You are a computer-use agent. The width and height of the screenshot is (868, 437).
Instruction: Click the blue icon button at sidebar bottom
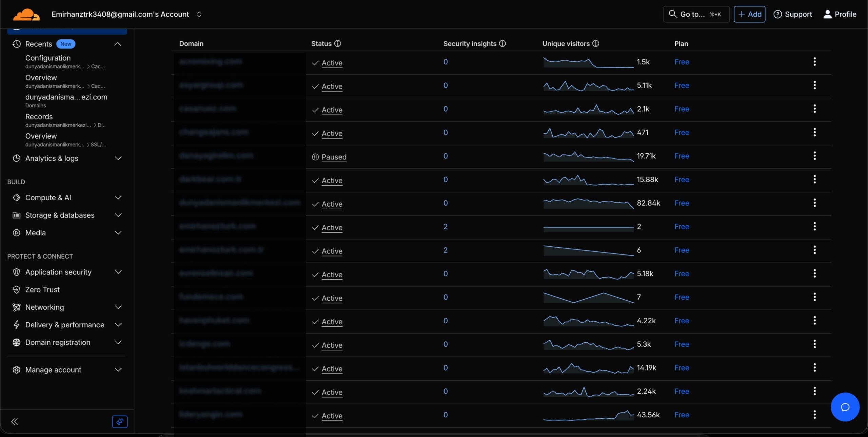(120, 422)
